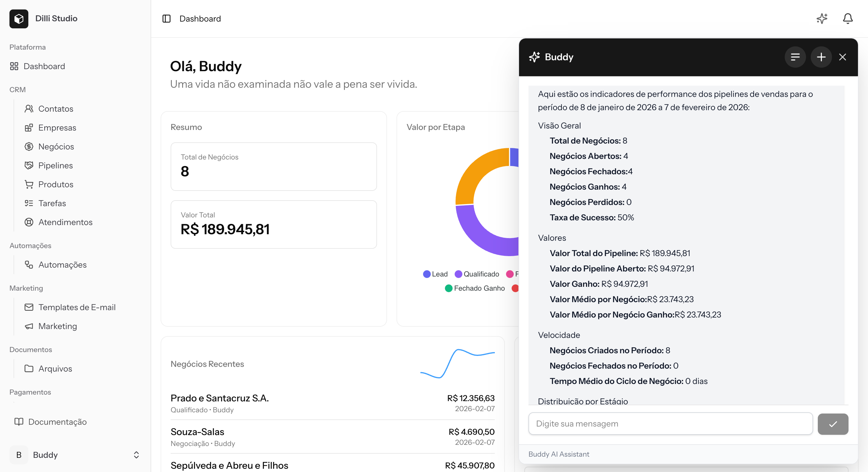Open the Souza-Salas deal row

[x=332, y=437]
